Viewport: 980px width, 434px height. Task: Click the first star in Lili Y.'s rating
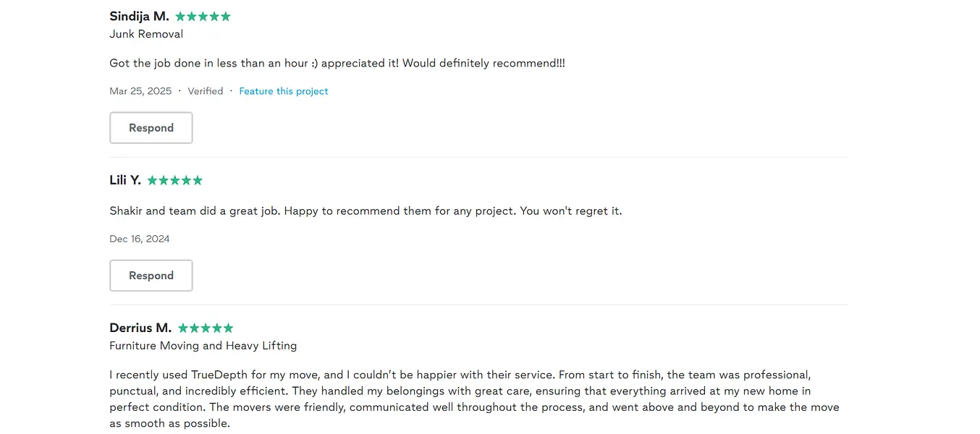pyautogui.click(x=152, y=180)
